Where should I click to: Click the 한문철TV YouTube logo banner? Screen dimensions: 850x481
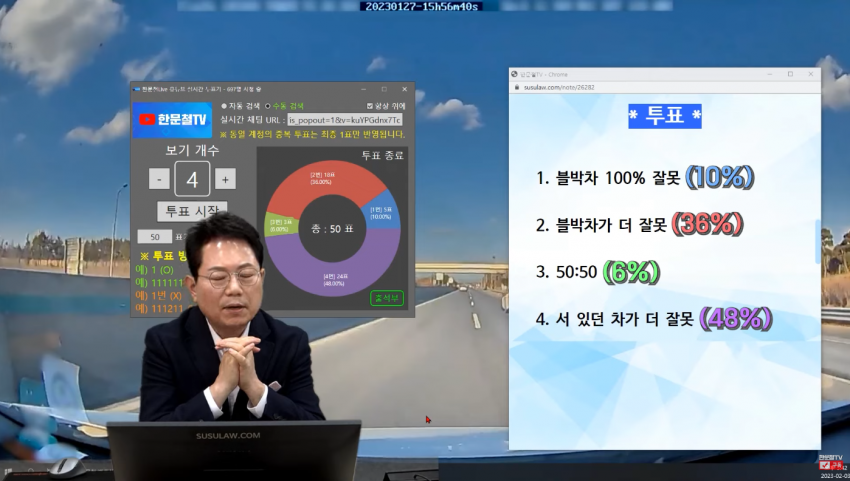(x=172, y=120)
